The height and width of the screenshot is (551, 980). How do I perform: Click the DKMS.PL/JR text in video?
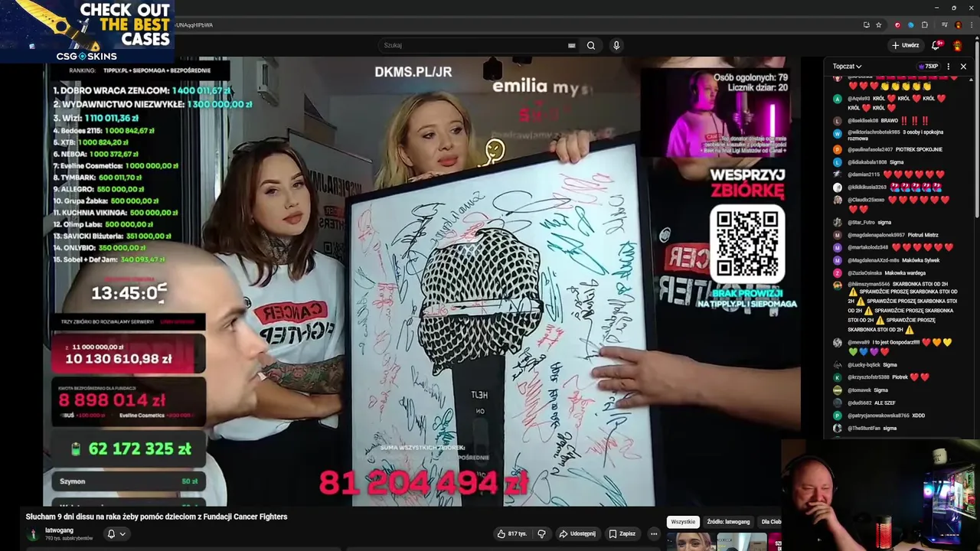coord(413,72)
